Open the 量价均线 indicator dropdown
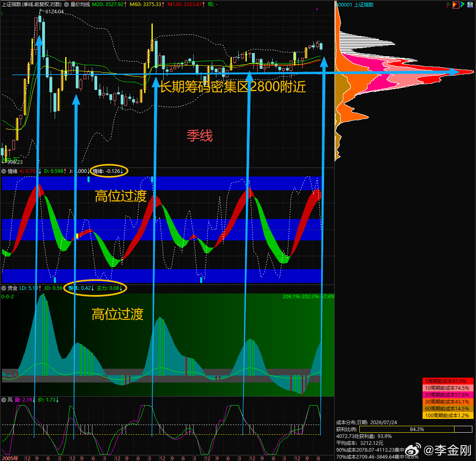The width and height of the screenshot is (476, 461). (x=66, y=4)
